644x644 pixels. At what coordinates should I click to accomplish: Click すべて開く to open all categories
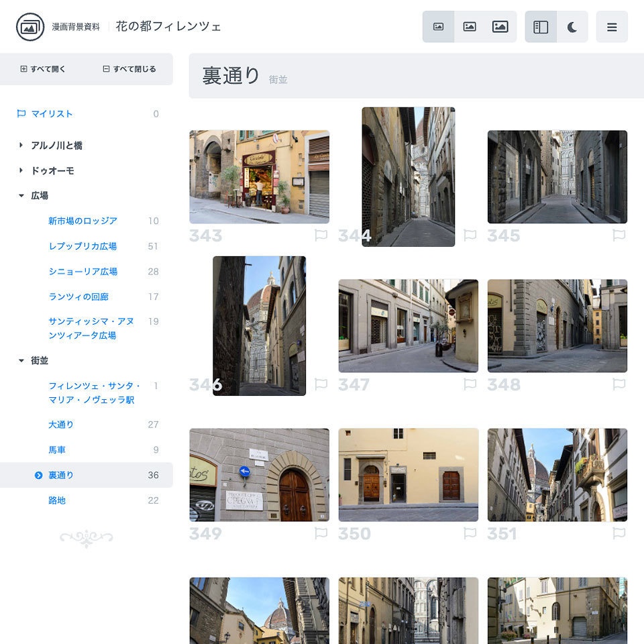click(43, 68)
